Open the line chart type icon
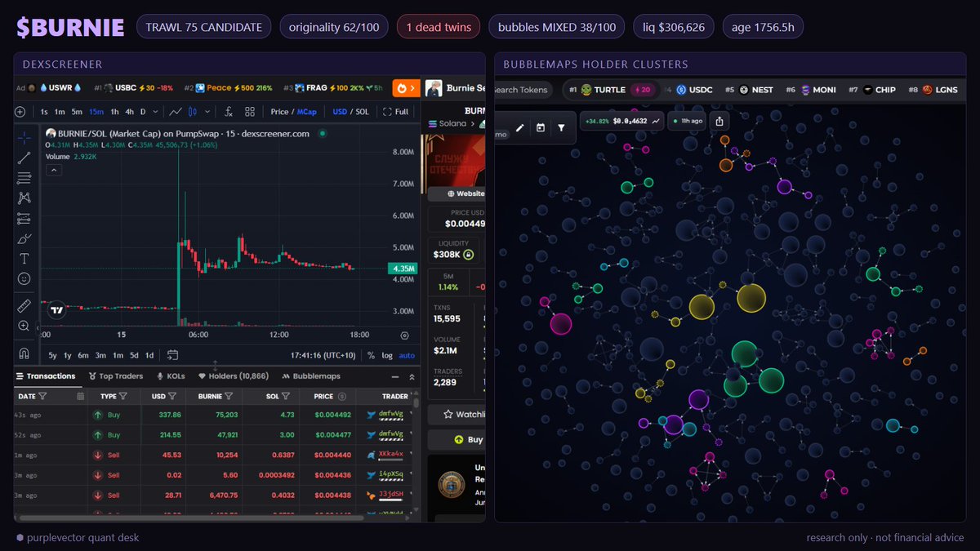Image resolution: width=980 pixels, height=551 pixels. coord(176,112)
